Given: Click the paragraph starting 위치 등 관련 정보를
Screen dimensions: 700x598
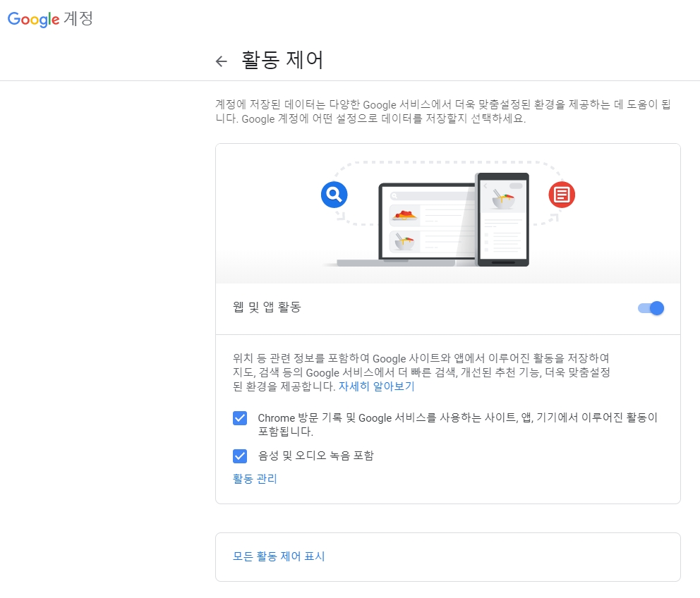Looking at the screenshot, I should pos(421,372).
